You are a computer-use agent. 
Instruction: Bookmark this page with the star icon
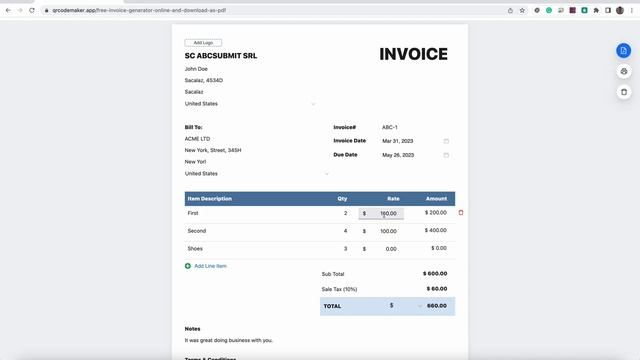click(x=522, y=11)
